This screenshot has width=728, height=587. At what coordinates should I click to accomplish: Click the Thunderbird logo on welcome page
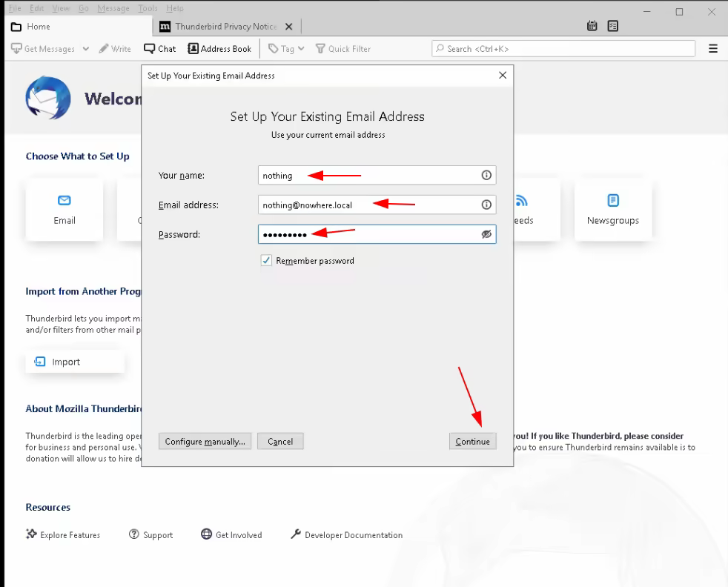click(48, 98)
